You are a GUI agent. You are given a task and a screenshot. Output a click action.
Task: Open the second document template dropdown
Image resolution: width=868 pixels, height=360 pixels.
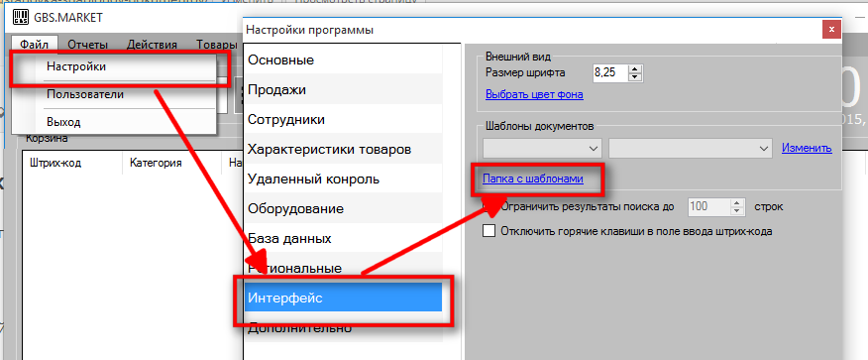(x=691, y=148)
